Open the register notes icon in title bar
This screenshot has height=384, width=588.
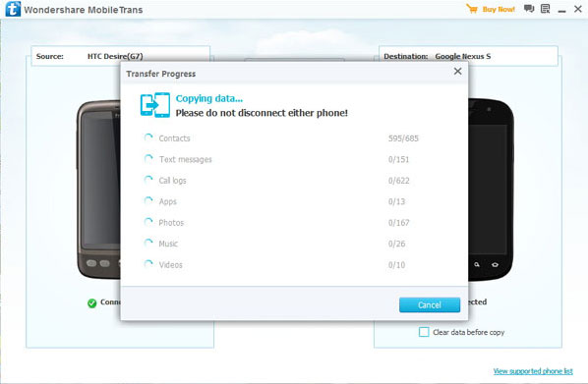coord(546,9)
